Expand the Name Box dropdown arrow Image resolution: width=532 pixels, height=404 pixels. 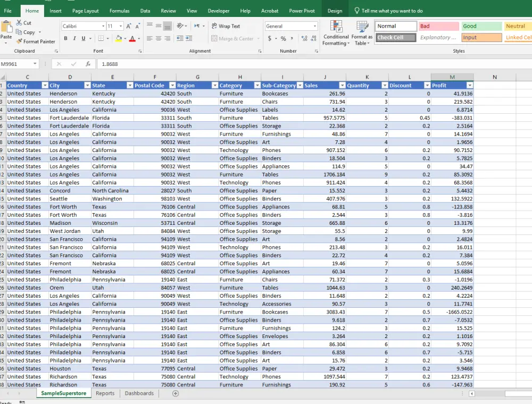(x=35, y=64)
